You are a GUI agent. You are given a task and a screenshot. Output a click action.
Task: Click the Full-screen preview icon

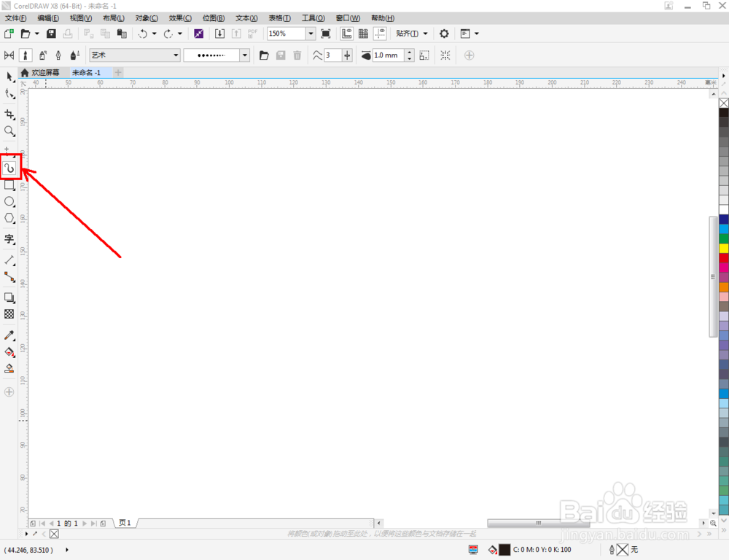326,34
